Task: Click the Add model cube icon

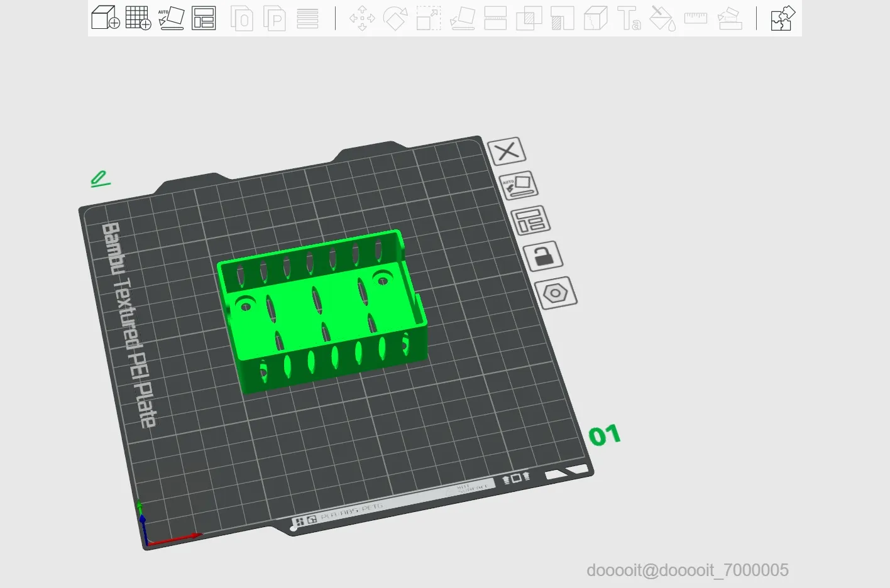Action: coord(106,18)
